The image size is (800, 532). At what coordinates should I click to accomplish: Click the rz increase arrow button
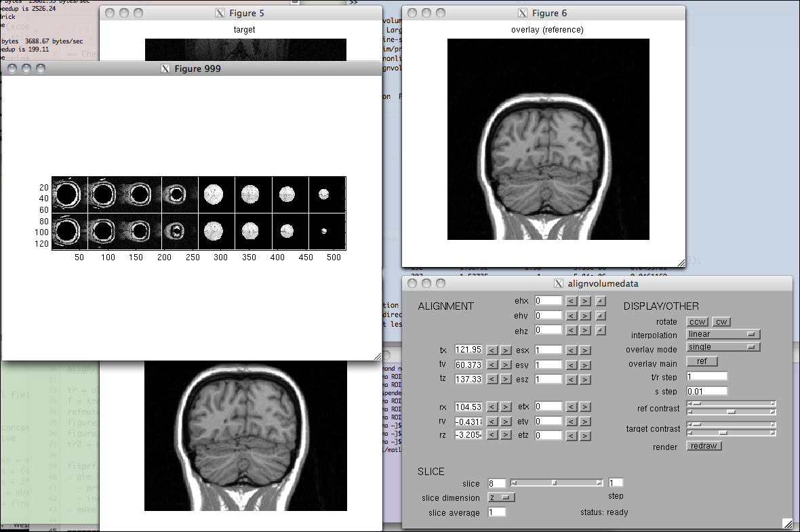click(x=506, y=434)
